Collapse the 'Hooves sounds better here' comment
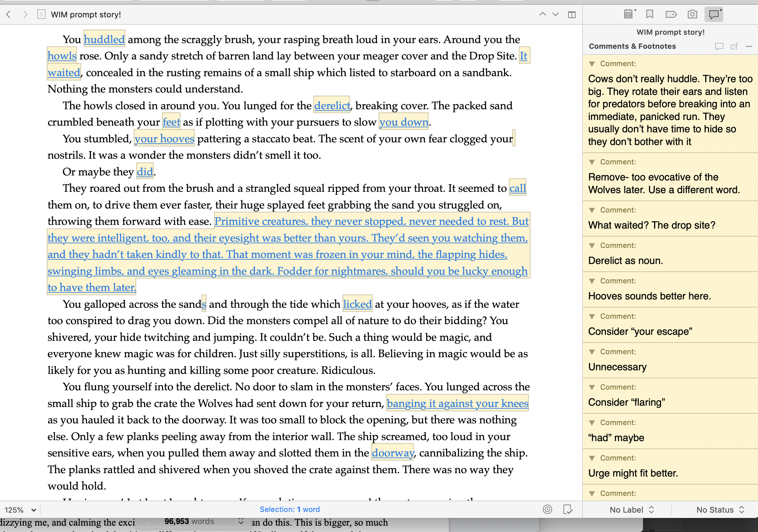 (592, 281)
